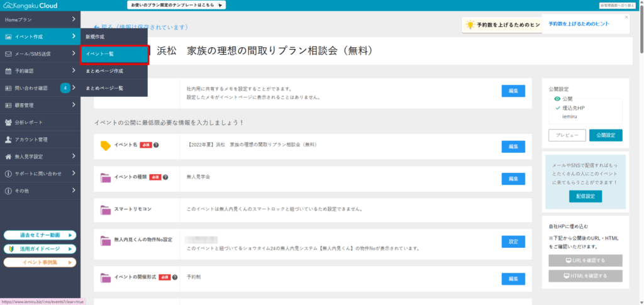Viewport: 644px width, 305px height.
Task: Click the 戻る back link
Action: (141, 27)
